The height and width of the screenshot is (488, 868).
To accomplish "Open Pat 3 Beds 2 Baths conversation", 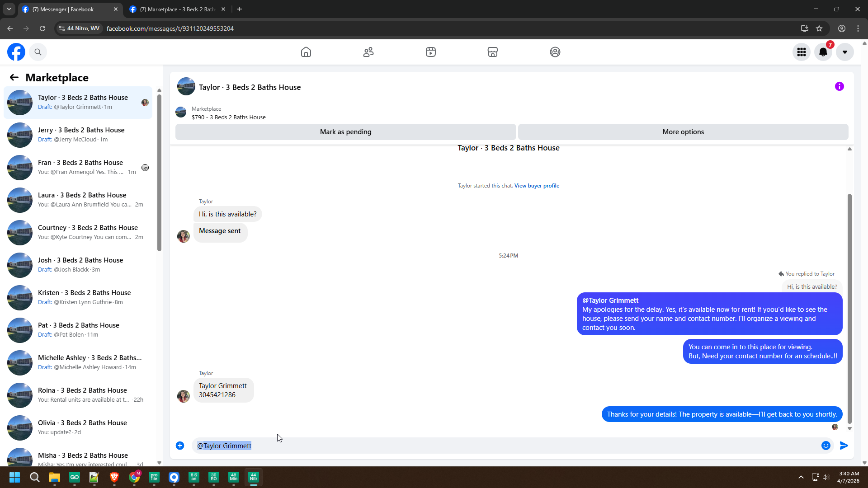I will (x=78, y=330).
